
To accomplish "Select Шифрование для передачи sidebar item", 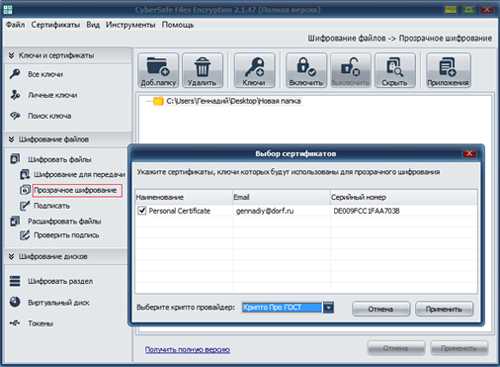I will click(x=79, y=174).
